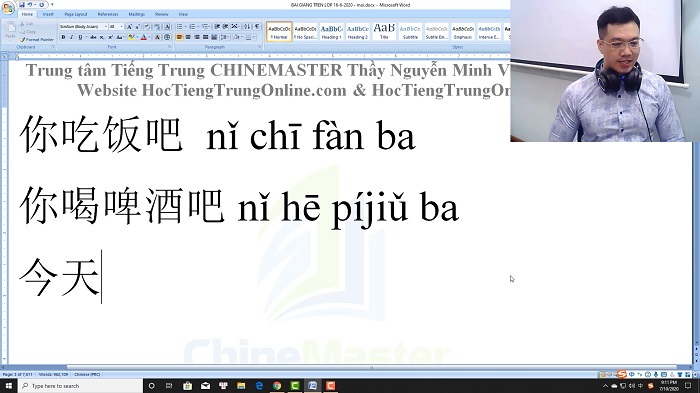
Task: Apply the red font color
Action: coord(143,37)
